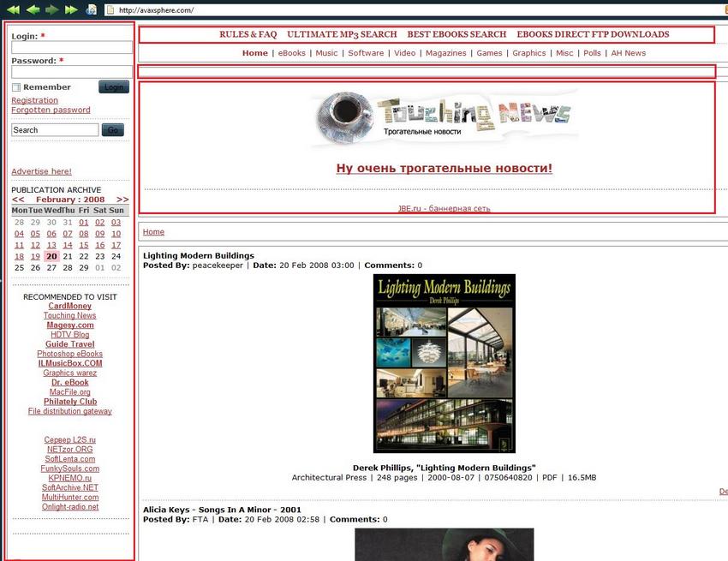Open the Ну очень трогательные новости! link

tap(445, 168)
